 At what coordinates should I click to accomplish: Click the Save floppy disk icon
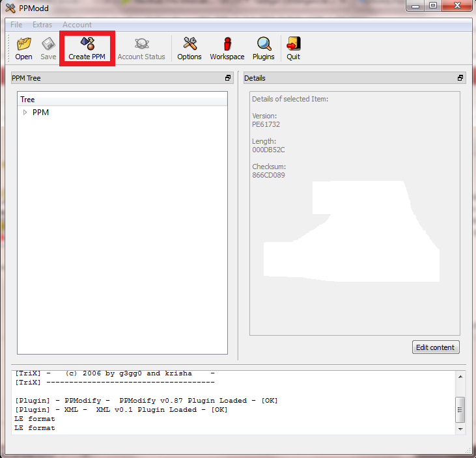[x=48, y=49]
